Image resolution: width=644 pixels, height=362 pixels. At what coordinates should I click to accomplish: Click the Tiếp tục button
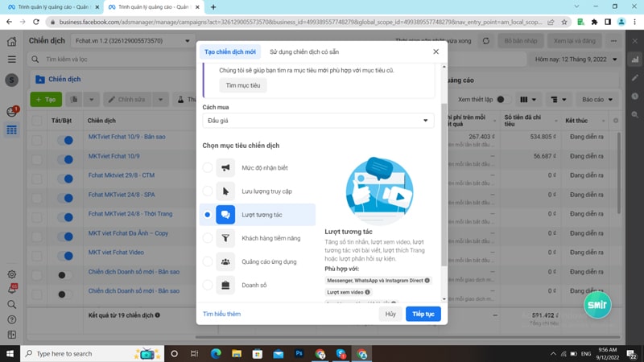(x=423, y=314)
